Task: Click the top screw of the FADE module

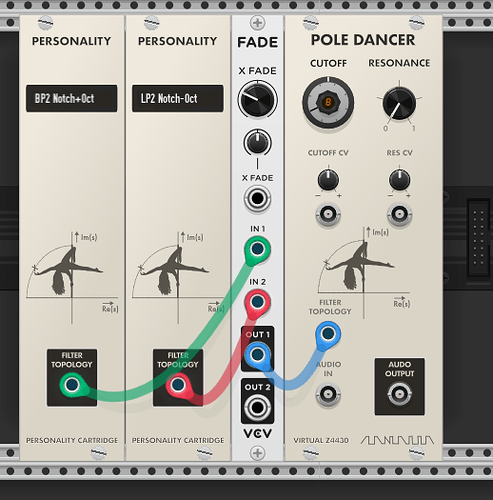Action: [257, 23]
